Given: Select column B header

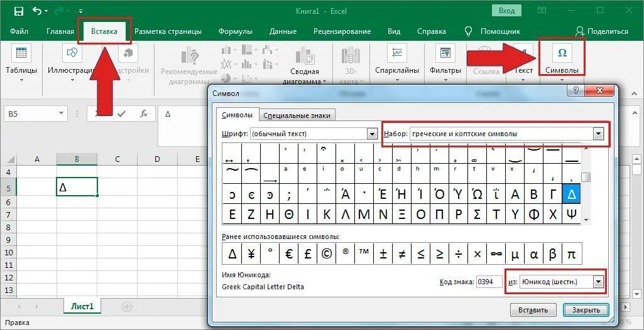Looking at the screenshot, I should coord(77,159).
